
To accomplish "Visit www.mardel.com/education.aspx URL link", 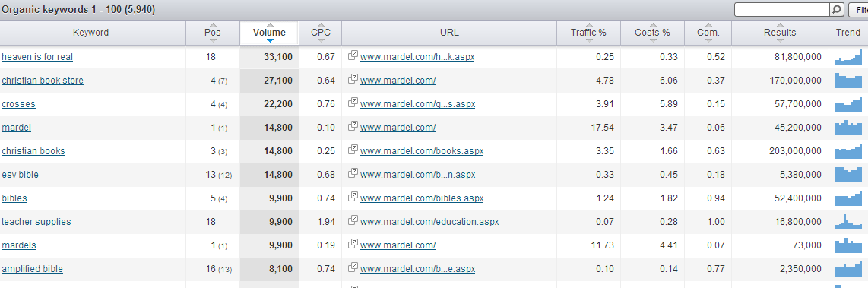I will [429, 222].
